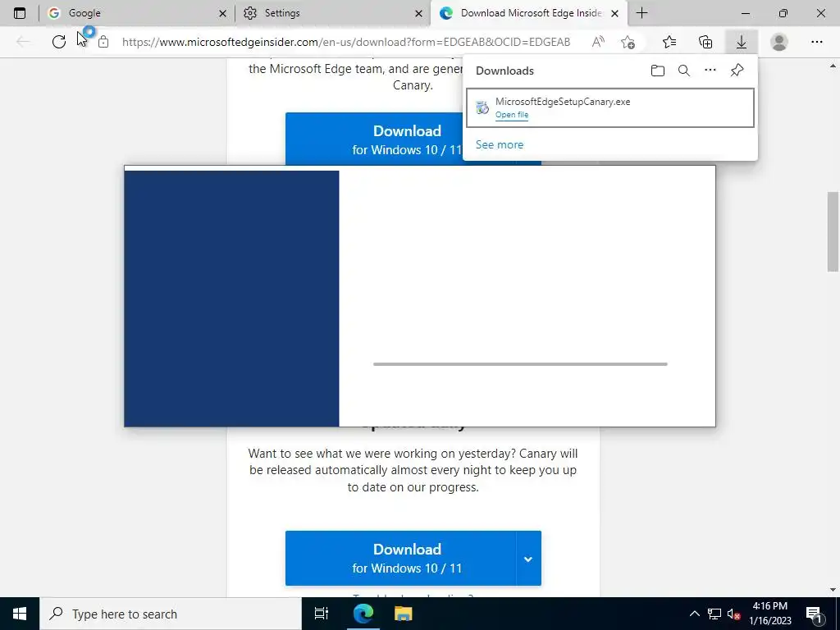Screen dimensions: 840x630
Task: Click the MicrosoftEdgeSetupCanary.exe file icon
Action: (482, 107)
